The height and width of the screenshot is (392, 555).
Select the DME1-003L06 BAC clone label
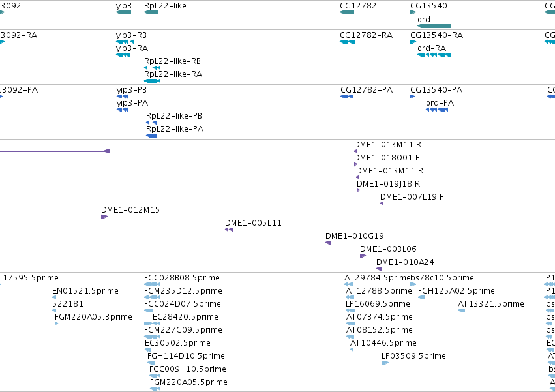click(388, 249)
